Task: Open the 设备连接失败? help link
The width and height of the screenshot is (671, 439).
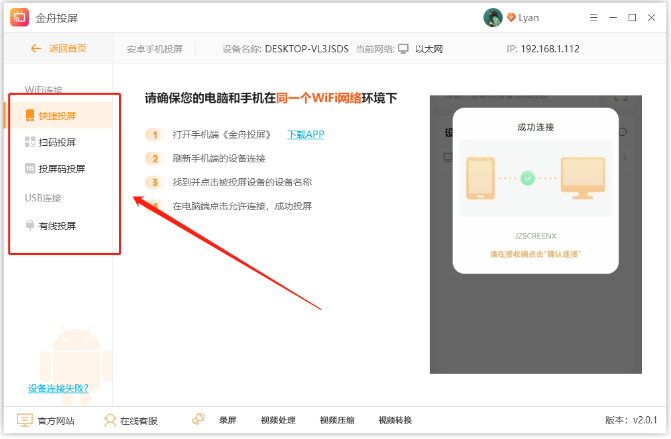Action: coord(58,388)
